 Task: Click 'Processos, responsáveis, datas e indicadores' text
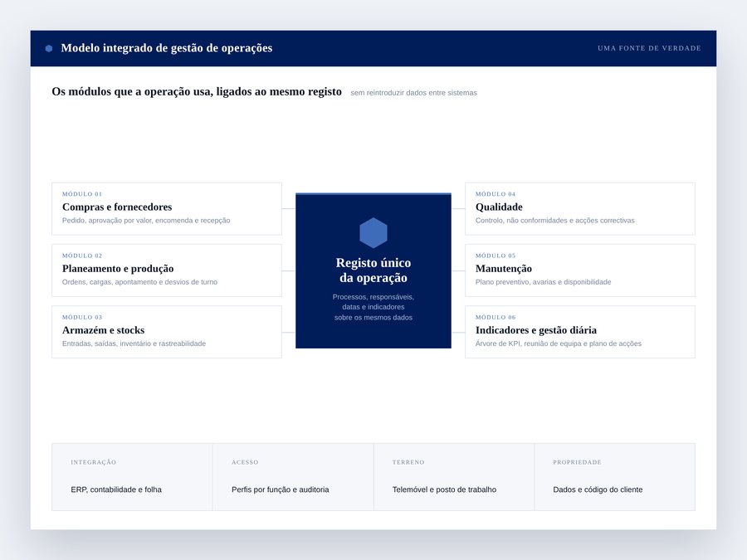point(373,307)
